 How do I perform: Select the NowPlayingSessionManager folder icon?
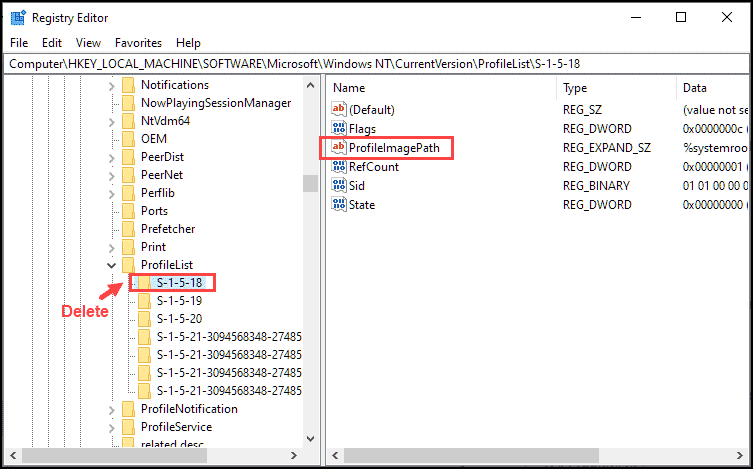(x=128, y=103)
